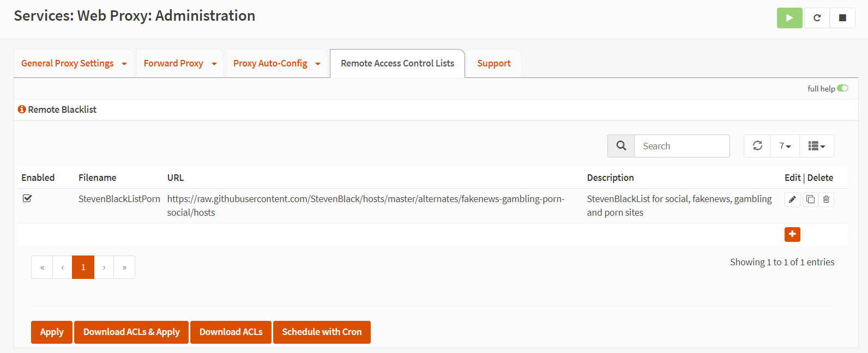This screenshot has width=868, height=353.
Task: Expand General Proxy Settings tab menu
Action: coord(124,64)
